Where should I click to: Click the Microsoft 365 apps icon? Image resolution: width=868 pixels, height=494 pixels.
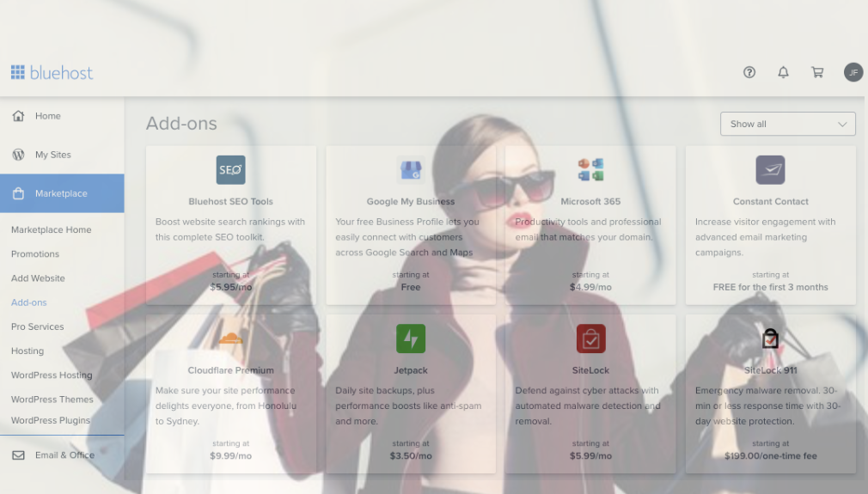590,170
